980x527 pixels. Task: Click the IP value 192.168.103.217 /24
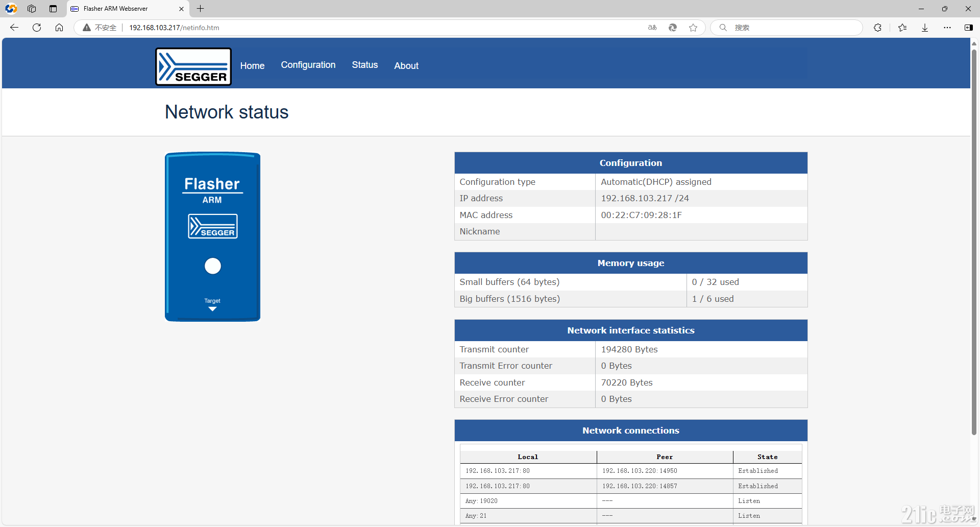(645, 198)
